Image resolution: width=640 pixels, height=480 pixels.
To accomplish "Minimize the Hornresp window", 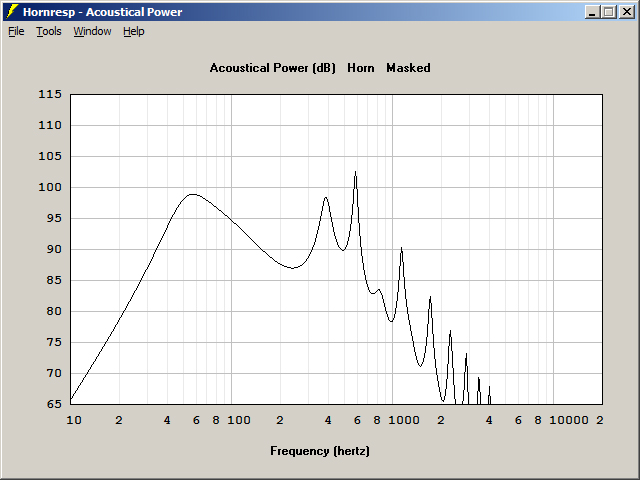I will [592, 12].
